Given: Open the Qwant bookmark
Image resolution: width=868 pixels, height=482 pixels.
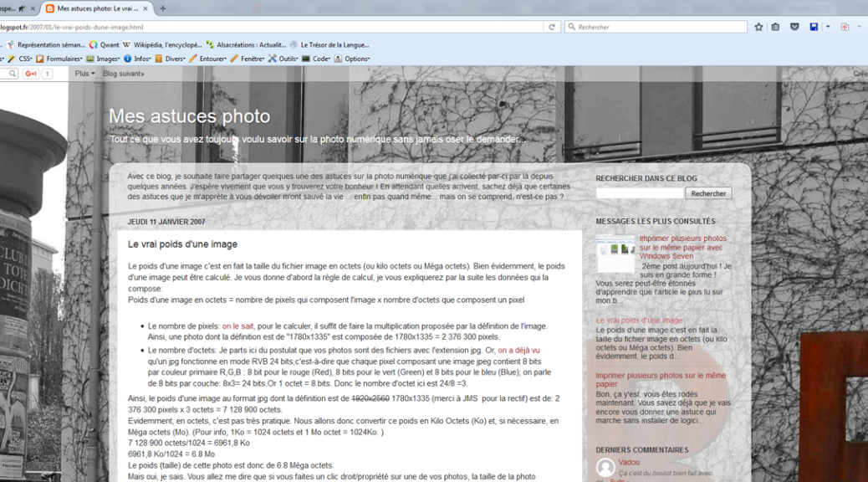Looking at the screenshot, I should point(105,44).
